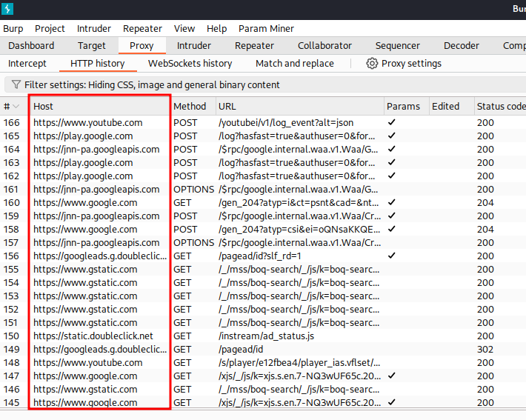Image resolution: width=526 pixels, height=420 pixels.
Task: Select request 146 www.gstatic.com row
Action: pyautogui.click(x=263, y=390)
